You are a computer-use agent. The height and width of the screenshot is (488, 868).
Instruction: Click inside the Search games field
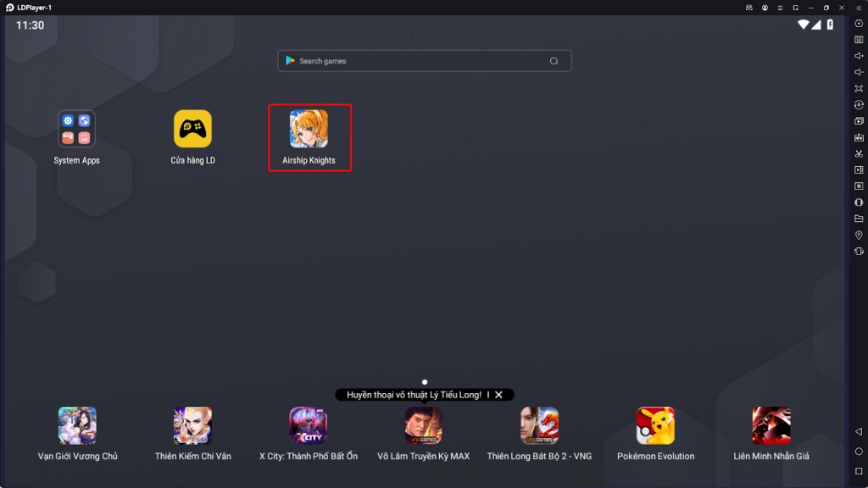(x=424, y=61)
